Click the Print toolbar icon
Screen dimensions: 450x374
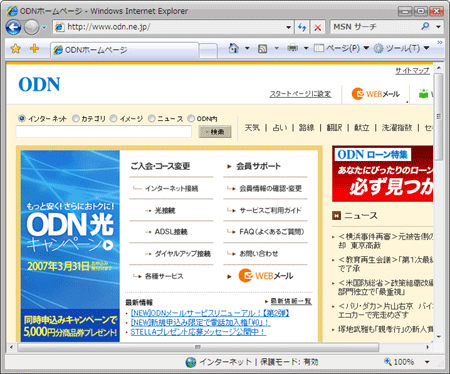(292, 49)
